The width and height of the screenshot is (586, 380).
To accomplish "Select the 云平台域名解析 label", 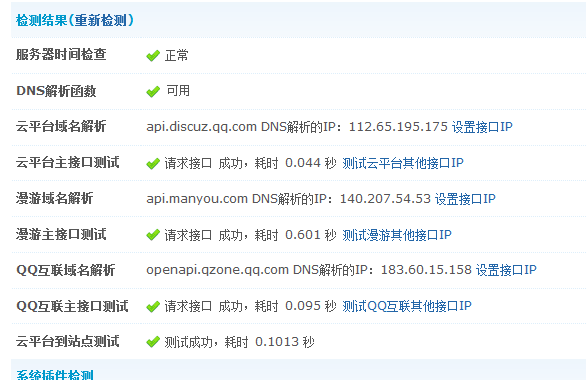I will [x=61, y=126].
